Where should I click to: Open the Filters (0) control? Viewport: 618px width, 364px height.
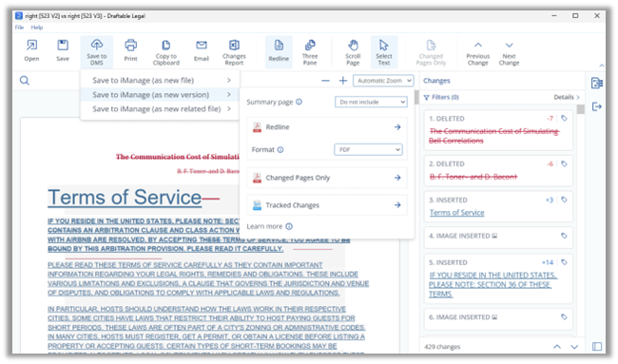[441, 97]
